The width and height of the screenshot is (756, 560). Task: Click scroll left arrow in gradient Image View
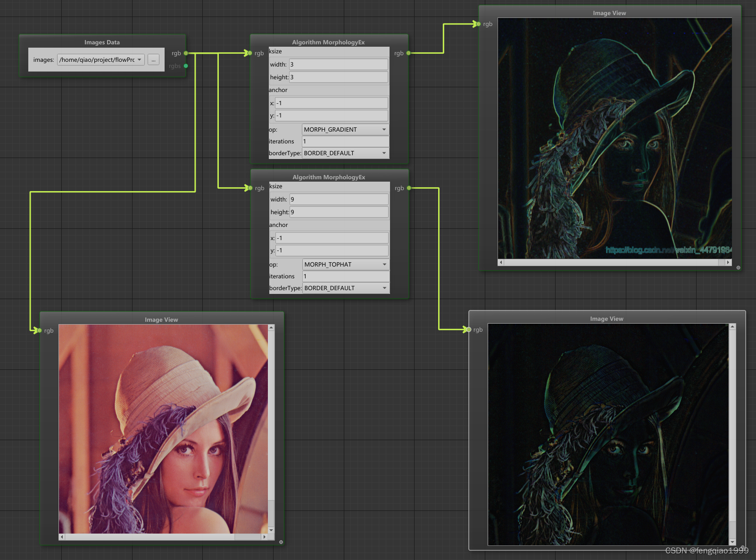tap(501, 262)
